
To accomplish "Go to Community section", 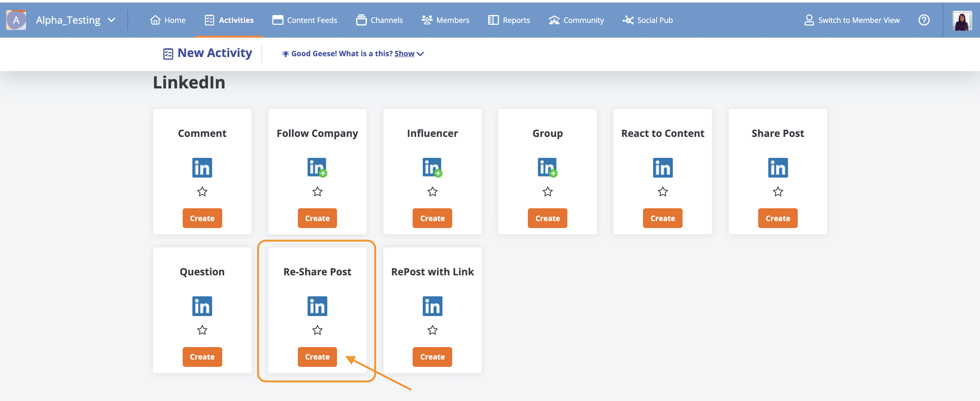I will (x=576, y=20).
